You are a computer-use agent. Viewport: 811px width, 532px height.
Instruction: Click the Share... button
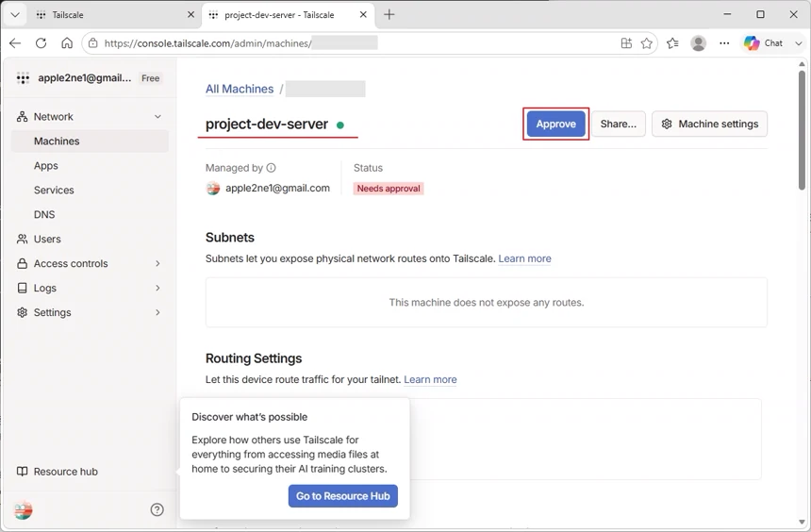(619, 124)
